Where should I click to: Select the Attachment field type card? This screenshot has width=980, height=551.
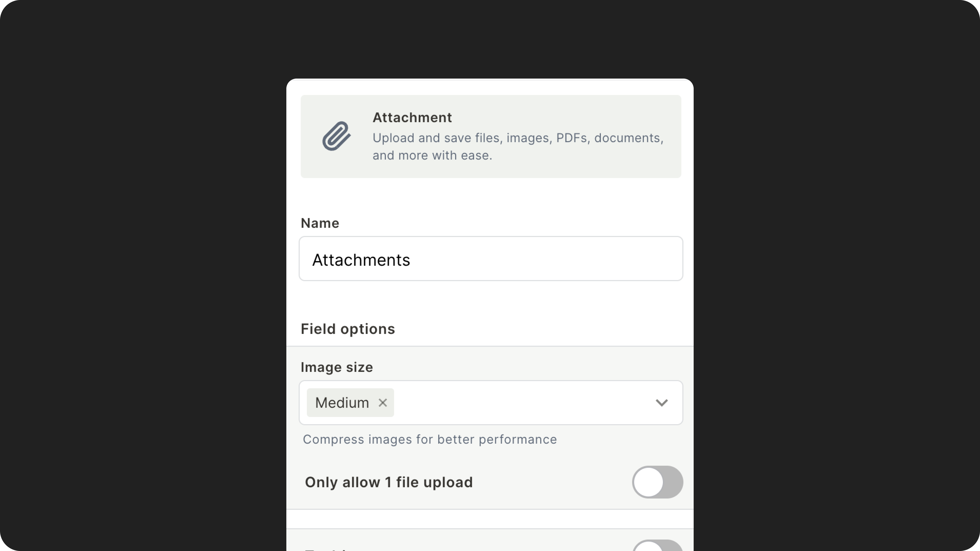tap(491, 136)
